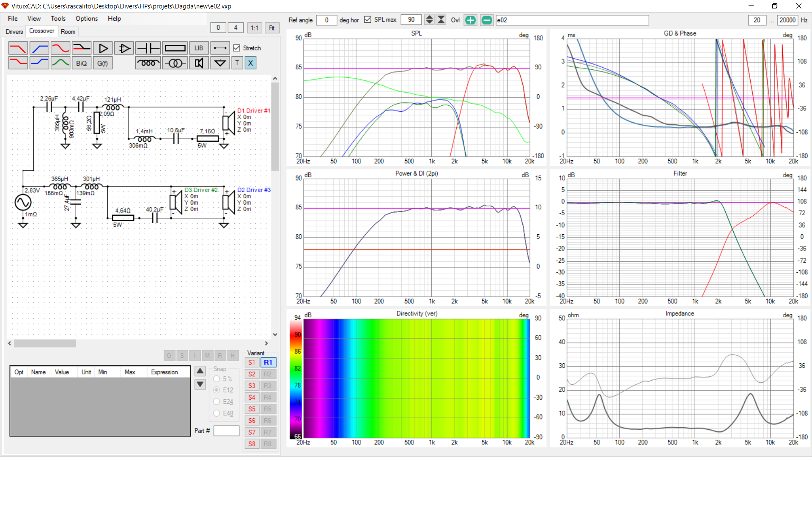Click the e02 overlay name field

tap(572, 20)
